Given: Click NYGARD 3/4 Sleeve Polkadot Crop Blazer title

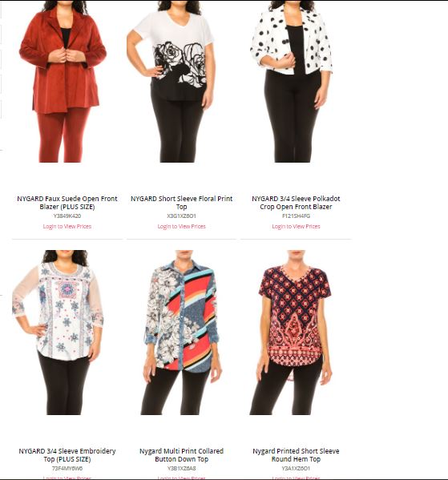Looking at the screenshot, I should pyautogui.click(x=296, y=203).
